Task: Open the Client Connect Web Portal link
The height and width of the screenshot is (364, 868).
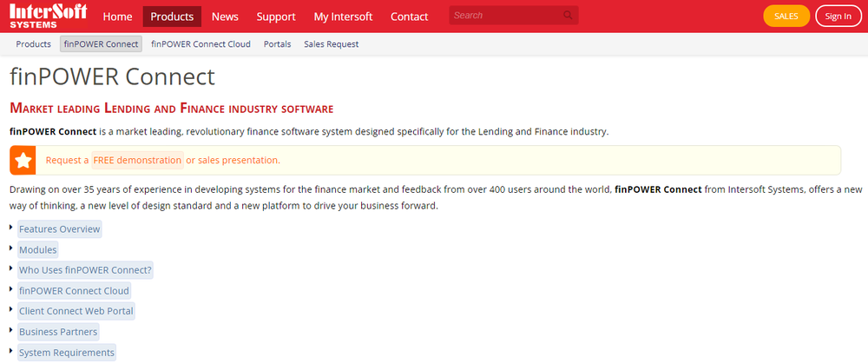Action: (x=76, y=311)
